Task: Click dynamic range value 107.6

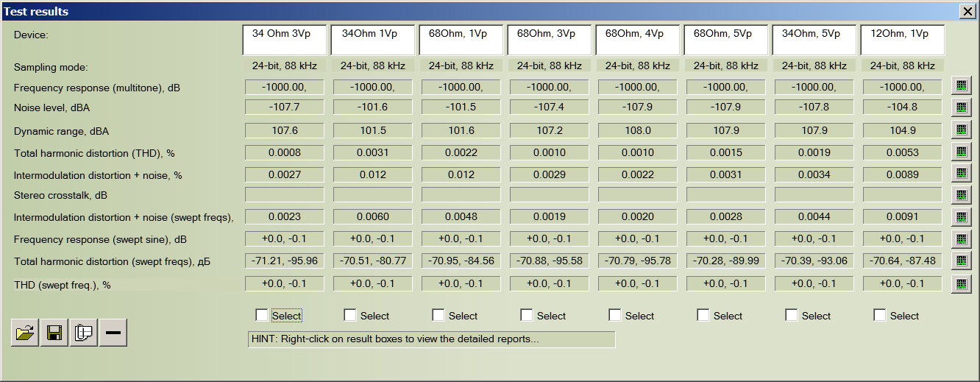Action: [x=285, y=130]
